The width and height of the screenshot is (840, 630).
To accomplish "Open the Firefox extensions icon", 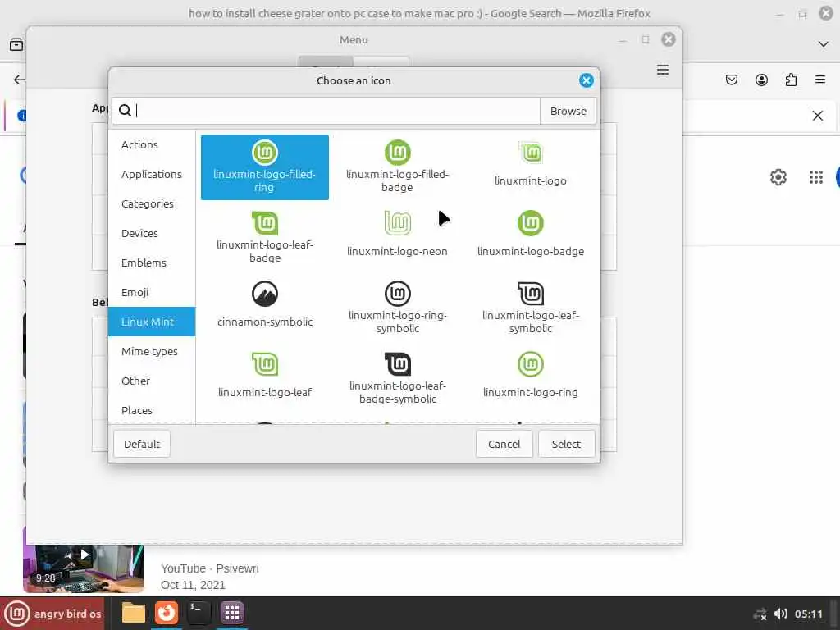I will [791, 80].
